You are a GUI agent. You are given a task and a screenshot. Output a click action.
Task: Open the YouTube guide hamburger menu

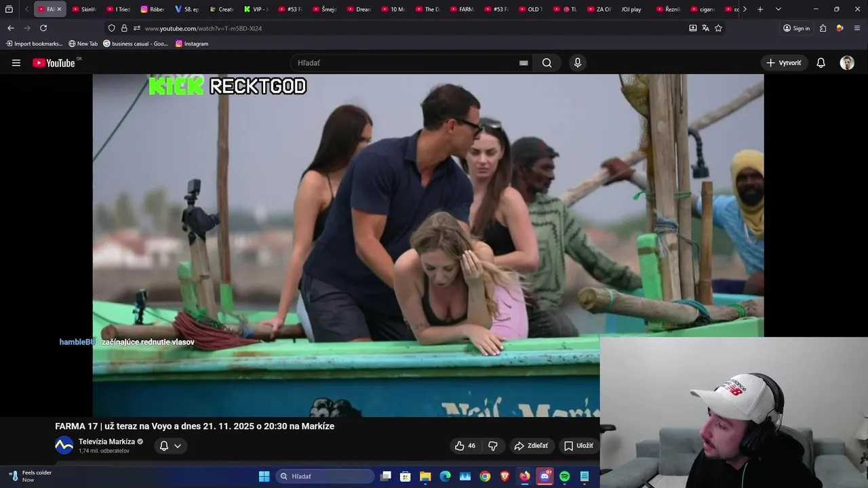(16, 63)
